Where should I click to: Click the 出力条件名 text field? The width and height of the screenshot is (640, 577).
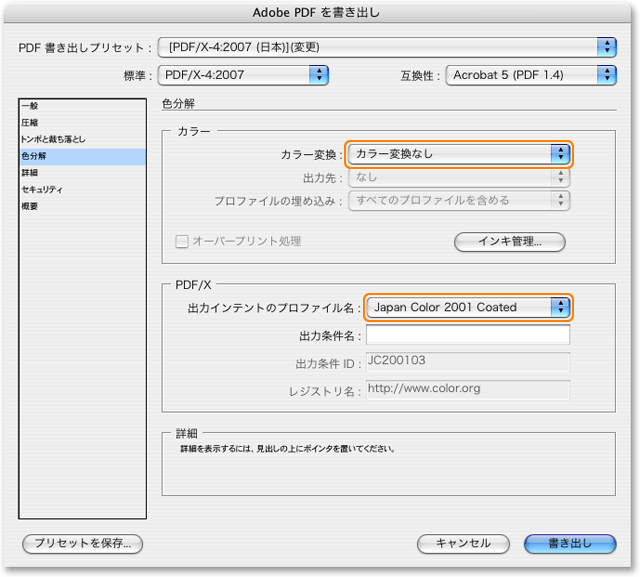tap(468, 335)
